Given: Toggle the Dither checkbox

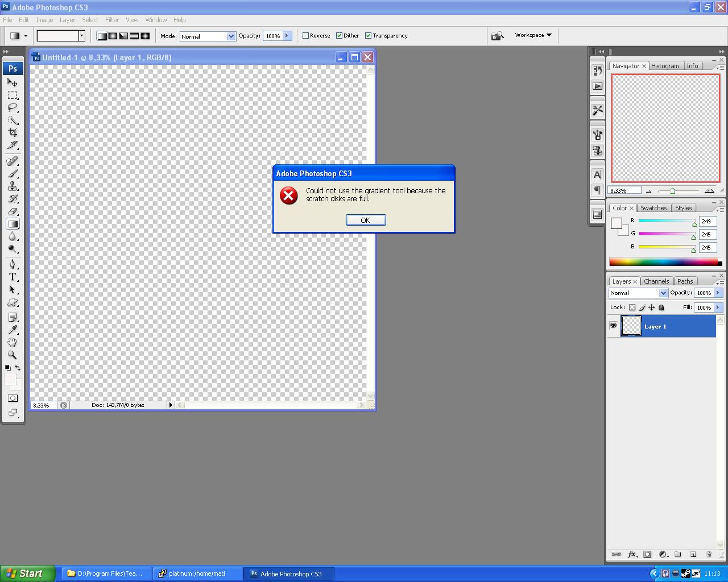Looking at the screenshot, I should pos(340,35).
